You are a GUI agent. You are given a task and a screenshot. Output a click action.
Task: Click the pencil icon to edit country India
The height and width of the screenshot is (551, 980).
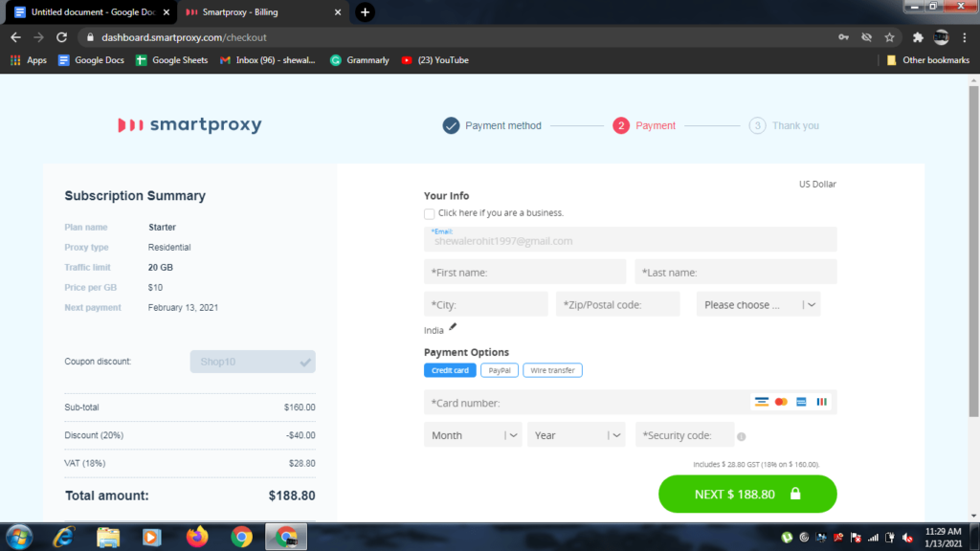(453, 327)
